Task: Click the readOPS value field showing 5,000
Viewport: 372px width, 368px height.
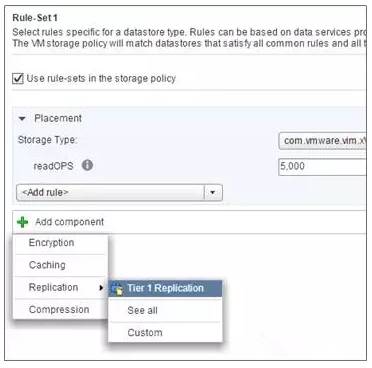Action: [322, 166]
